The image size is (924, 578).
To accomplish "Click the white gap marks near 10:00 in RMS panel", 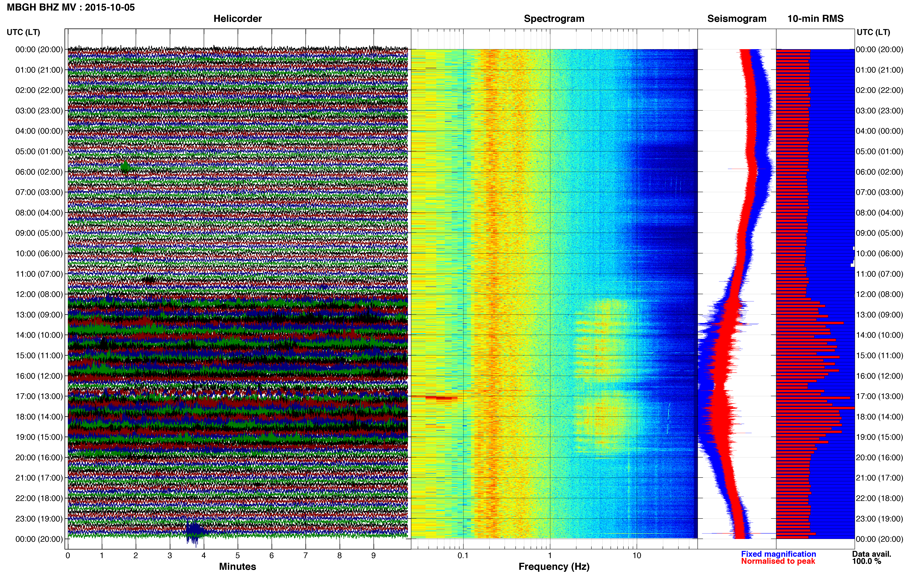I will pyautogui.click(x=853, y=257).
